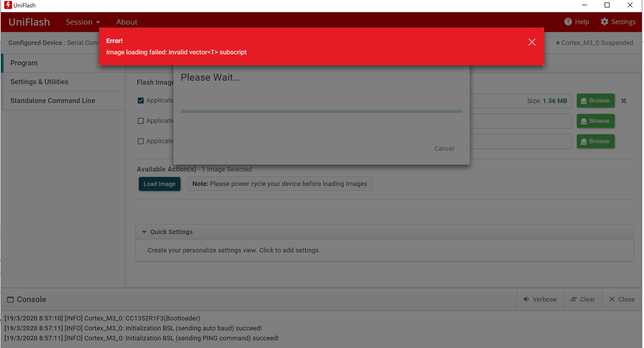Screen dimensions: 644x348
Task: Collapse the Quick Settings section
Action: click(144, 232)
